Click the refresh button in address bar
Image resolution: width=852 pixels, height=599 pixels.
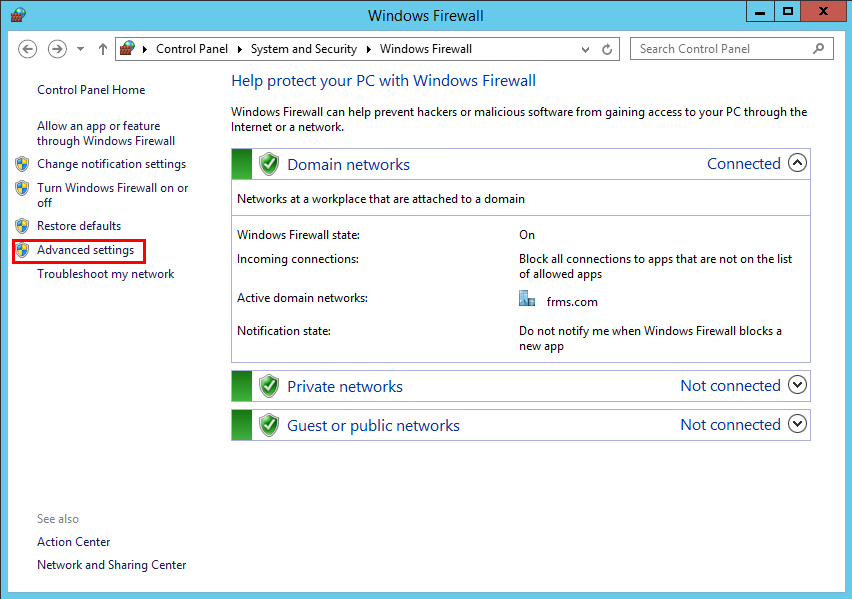coord(607,49)
